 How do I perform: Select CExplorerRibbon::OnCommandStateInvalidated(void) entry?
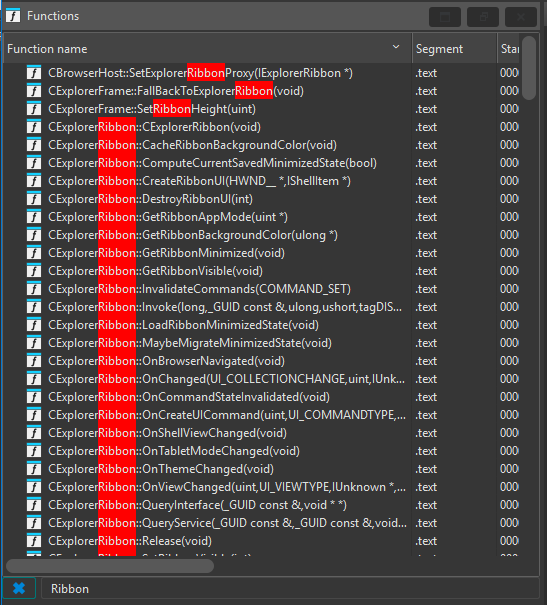click(189, 397)
